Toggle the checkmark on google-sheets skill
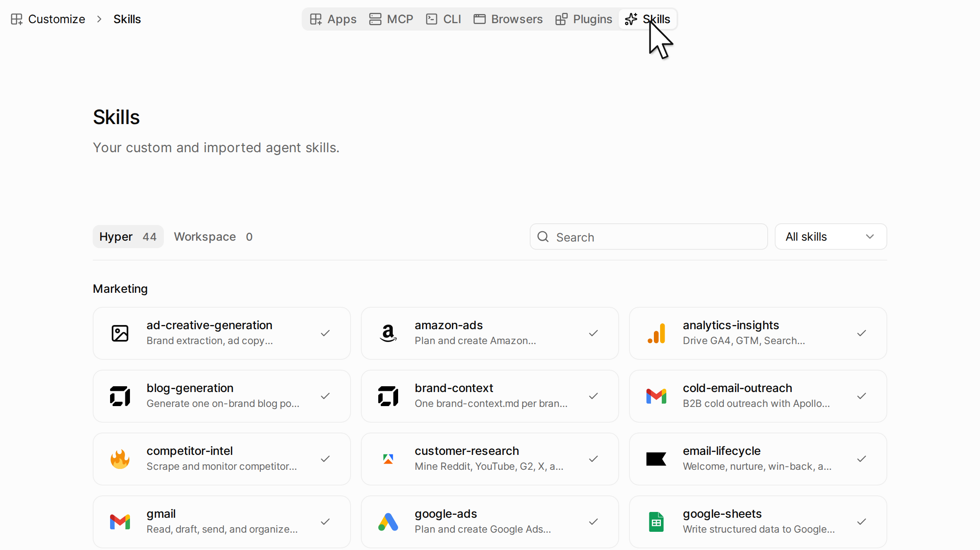980x550 pixels. (x=862, y=522)
